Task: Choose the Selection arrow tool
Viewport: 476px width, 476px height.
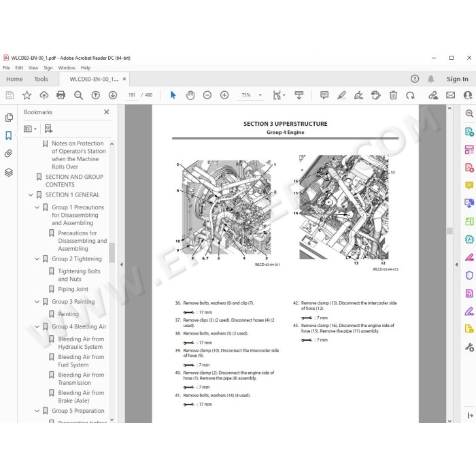Action: [x=173, y=95]
